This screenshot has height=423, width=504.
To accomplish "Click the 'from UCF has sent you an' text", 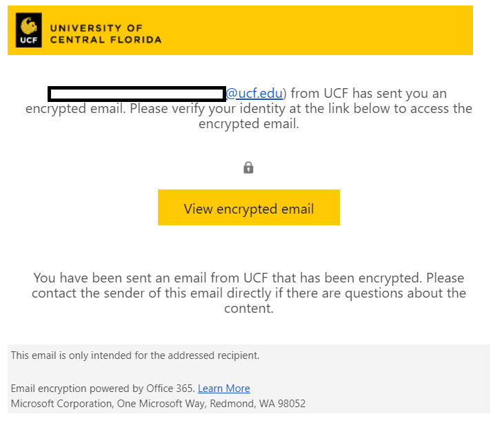I will point(369,94).
